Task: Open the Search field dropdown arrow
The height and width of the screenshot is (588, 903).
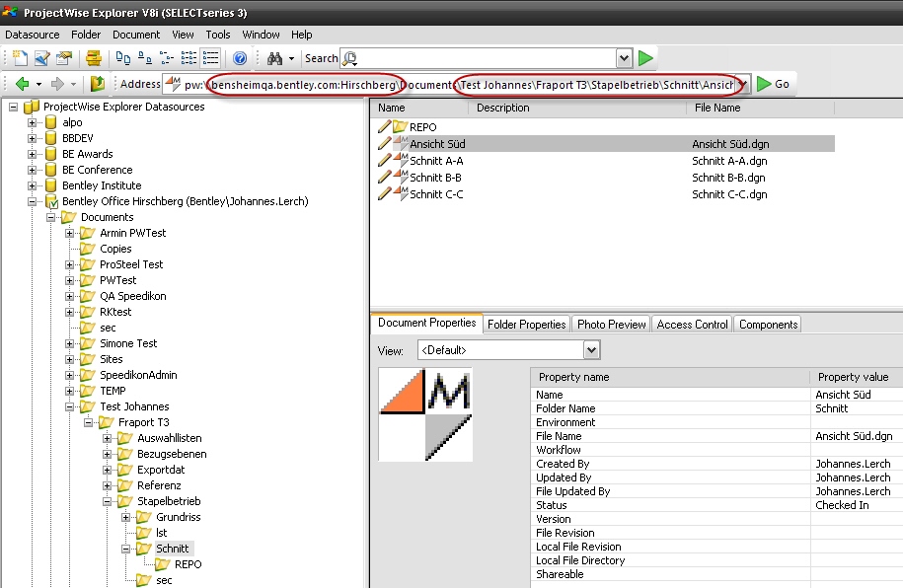Action: click(x=624, y=58)
